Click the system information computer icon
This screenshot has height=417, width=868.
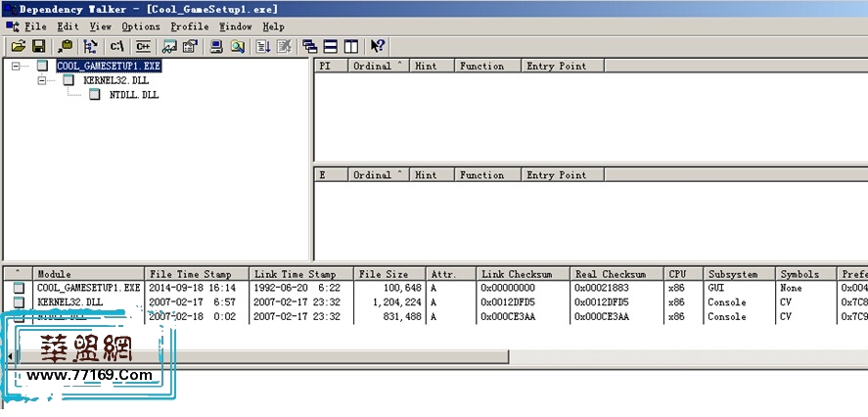[x=216, y=46]
